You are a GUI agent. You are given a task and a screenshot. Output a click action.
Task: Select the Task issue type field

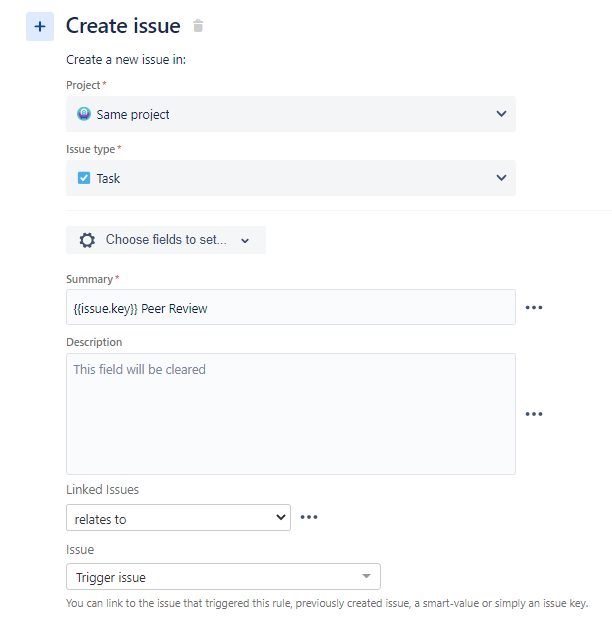[x=291, y=178]
